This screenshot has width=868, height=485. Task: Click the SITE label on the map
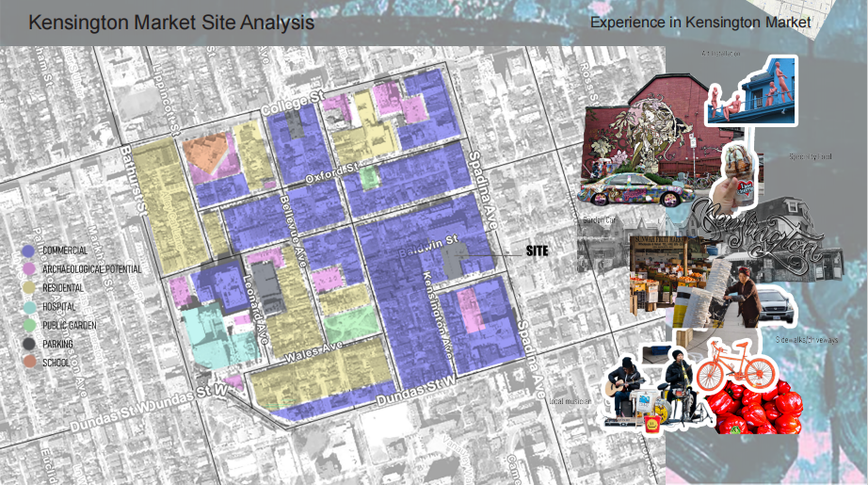(x=537, y=251)
